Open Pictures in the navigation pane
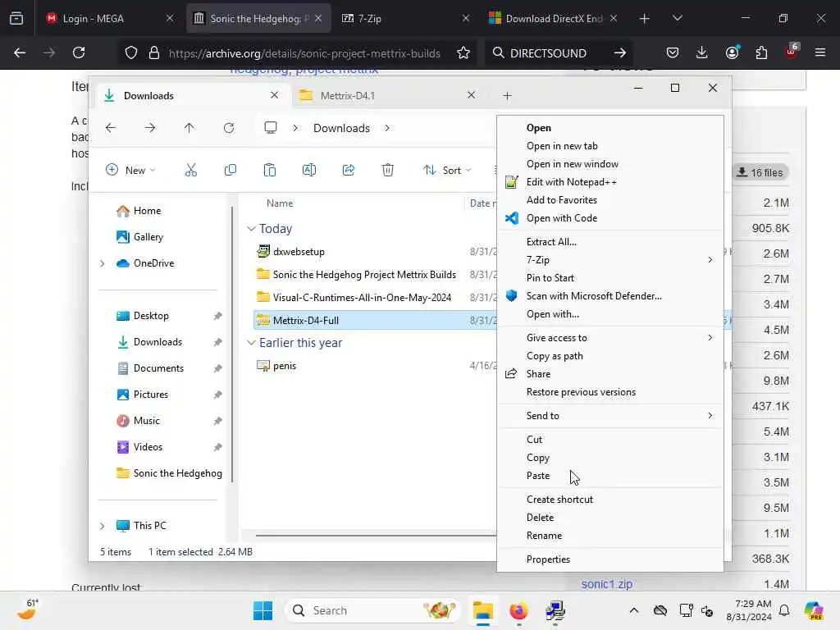This screenshot has height=630, width=840. [151, 395]
